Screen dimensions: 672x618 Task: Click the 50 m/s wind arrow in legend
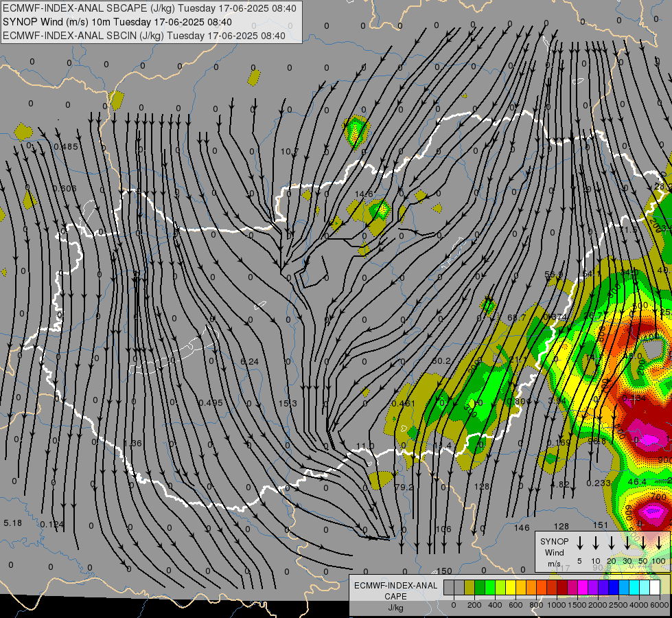(643, 543)
